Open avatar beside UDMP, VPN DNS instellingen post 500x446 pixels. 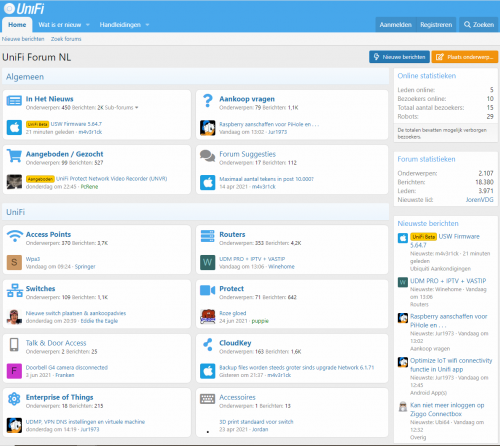[x=14, y=425]
